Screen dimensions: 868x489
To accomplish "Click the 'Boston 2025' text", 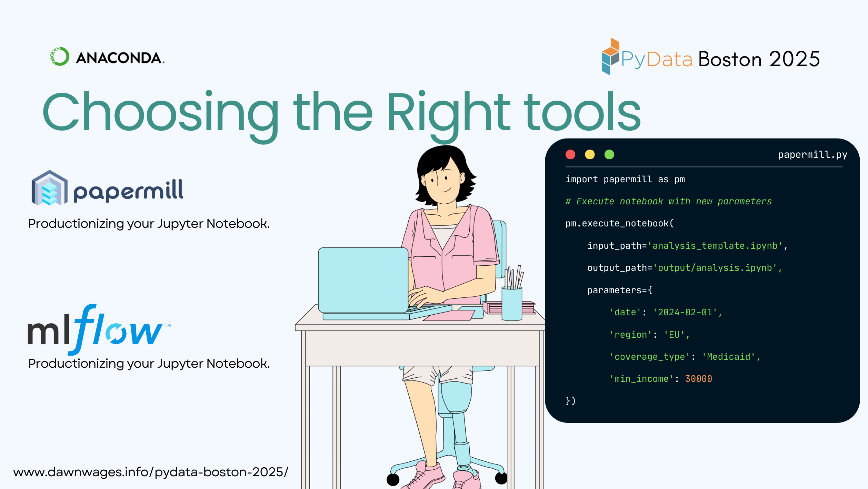I will pos(759,59).
